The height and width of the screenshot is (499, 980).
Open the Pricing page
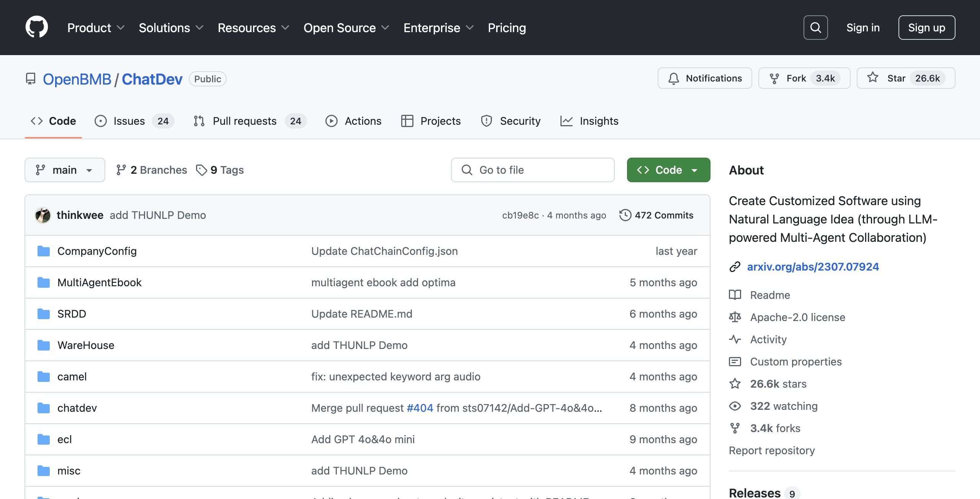[x=507, y=28]
